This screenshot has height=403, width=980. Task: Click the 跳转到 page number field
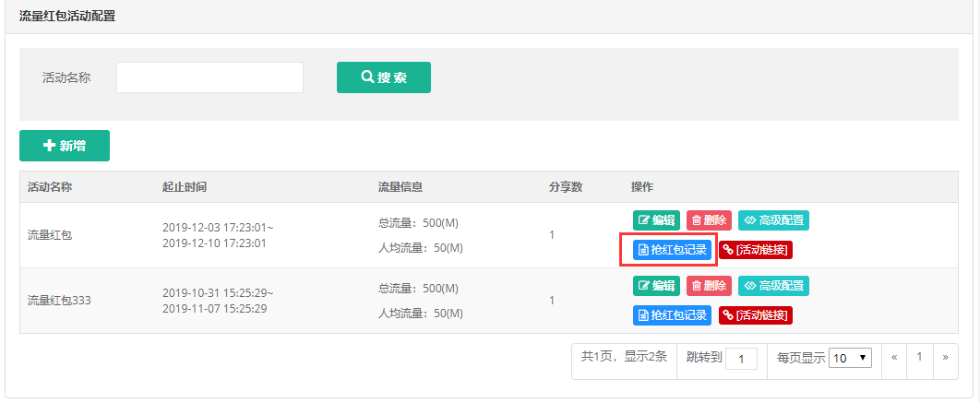click(x=741, y=359)
